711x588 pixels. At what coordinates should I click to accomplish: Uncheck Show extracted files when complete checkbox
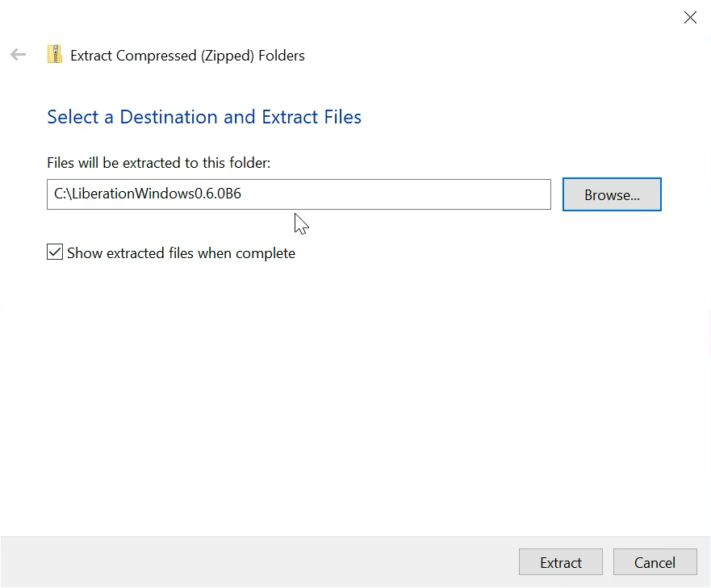pos(55,252)
